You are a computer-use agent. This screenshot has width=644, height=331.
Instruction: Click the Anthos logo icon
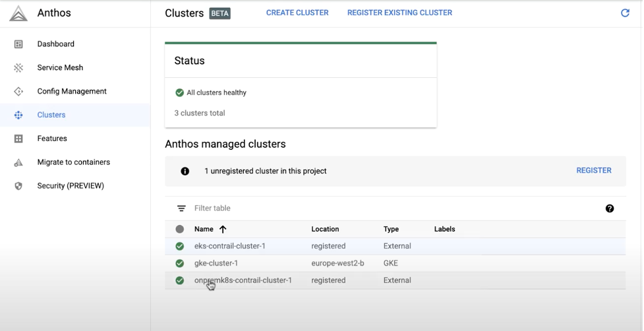18,13
